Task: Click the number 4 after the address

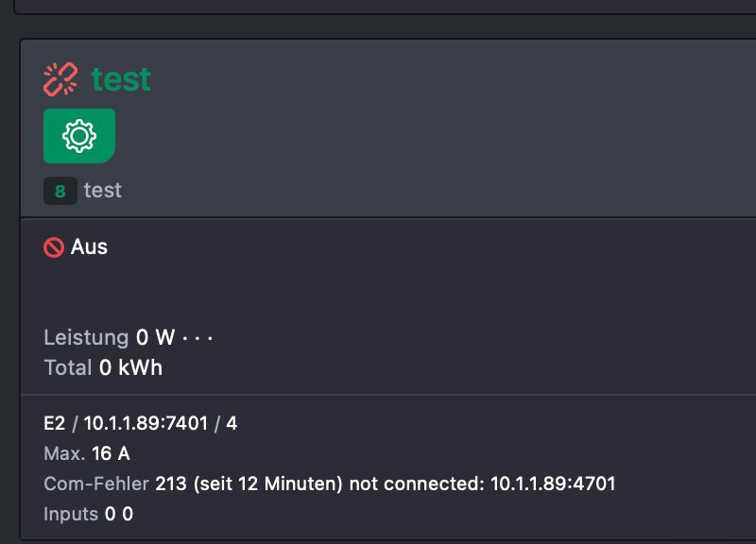Action: [232, 423]
